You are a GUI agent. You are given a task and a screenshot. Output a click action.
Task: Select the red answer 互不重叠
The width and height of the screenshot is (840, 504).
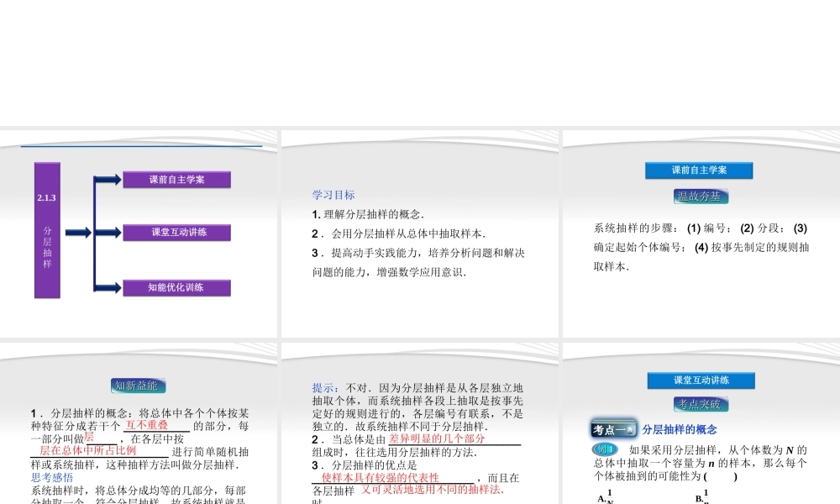tap(147, 425)
